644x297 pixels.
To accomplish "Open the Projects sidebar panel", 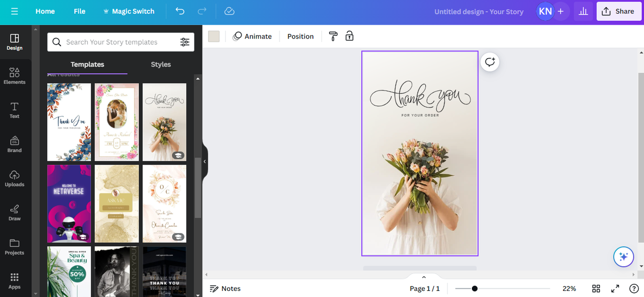I will [14, 246].
